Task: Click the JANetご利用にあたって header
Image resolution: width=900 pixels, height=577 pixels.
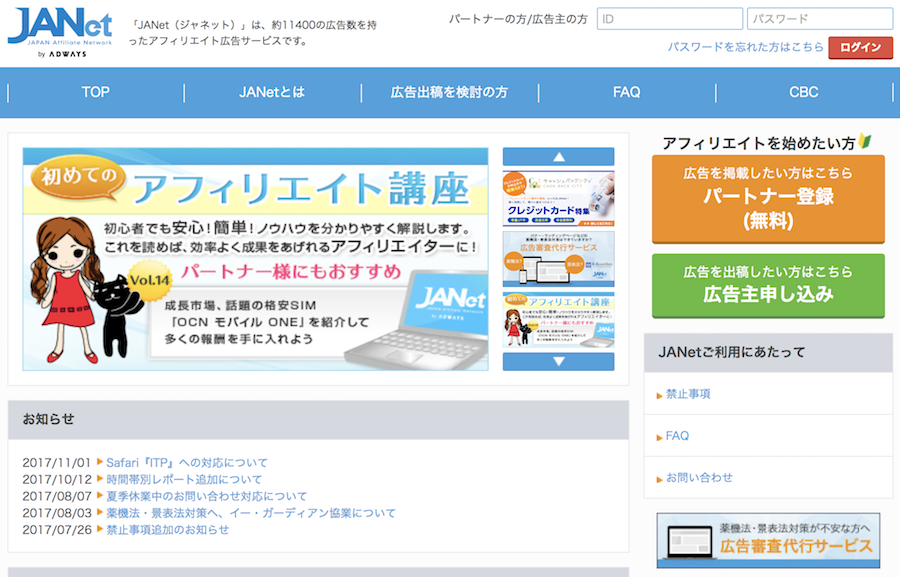Action: point(768,353)
